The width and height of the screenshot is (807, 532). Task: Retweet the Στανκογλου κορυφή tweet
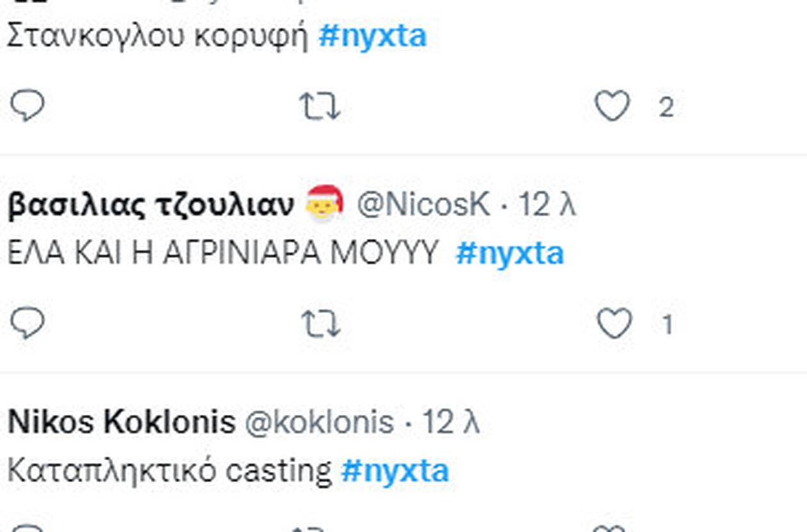(320, 107)
